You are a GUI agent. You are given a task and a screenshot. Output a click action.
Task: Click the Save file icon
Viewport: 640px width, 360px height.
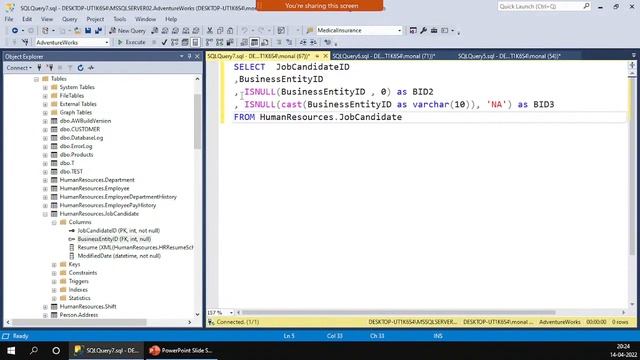[88, 31]
